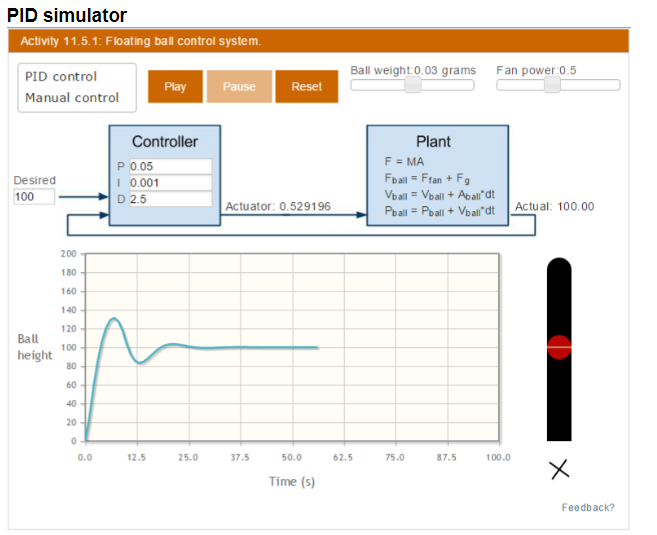Click the Actuator value readout
This screenshot has height=535, width=657.
pos(278,207)
